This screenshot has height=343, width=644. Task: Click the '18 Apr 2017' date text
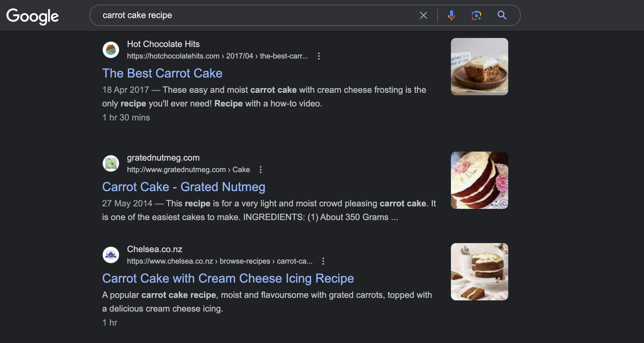(125, 90)
